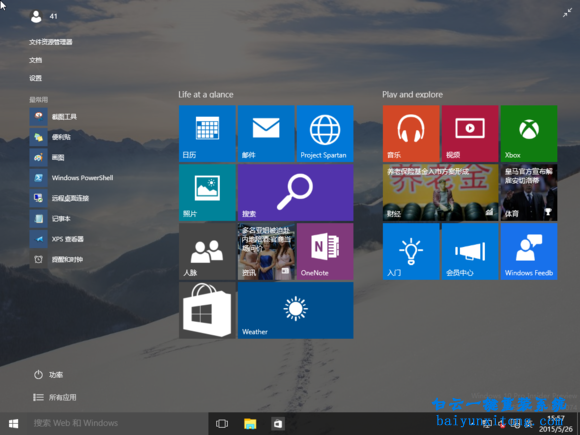Open XPS Viewer (XPS 查看器)
Viewport: 580px width, 435px height.
tap(57, 239)
